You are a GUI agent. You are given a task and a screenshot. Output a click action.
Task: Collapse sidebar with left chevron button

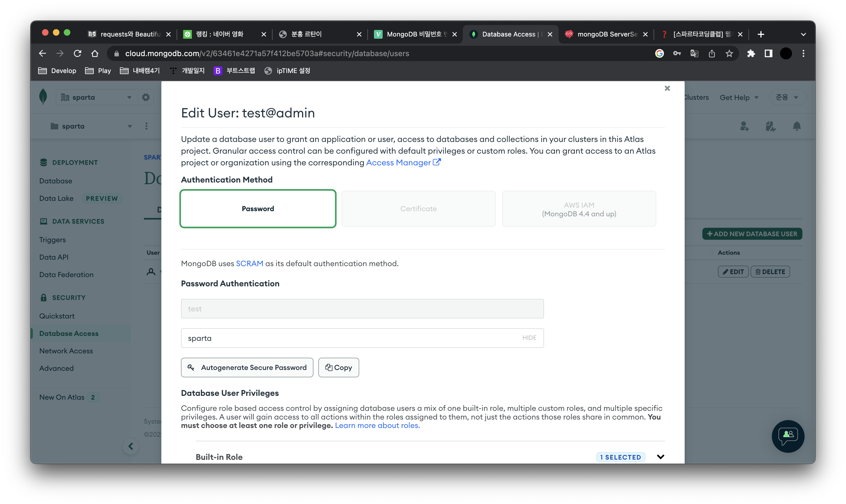point(131,446)
